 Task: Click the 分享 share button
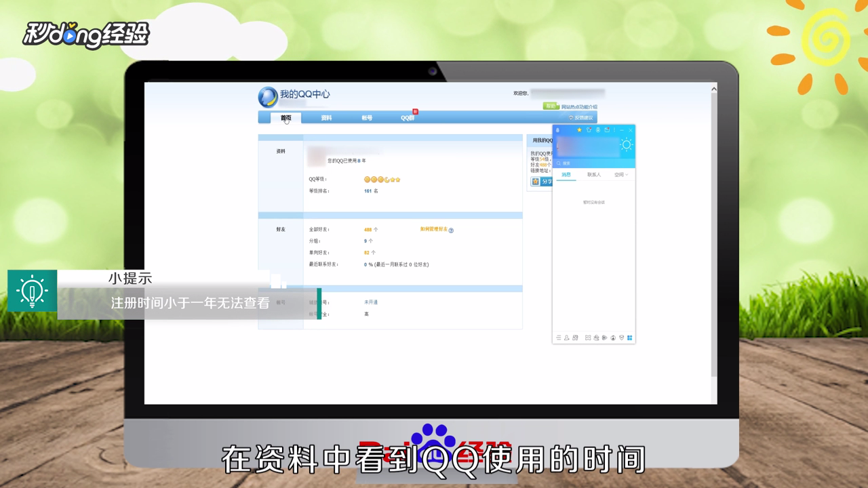pyautogui.click(x=541, y=182)
